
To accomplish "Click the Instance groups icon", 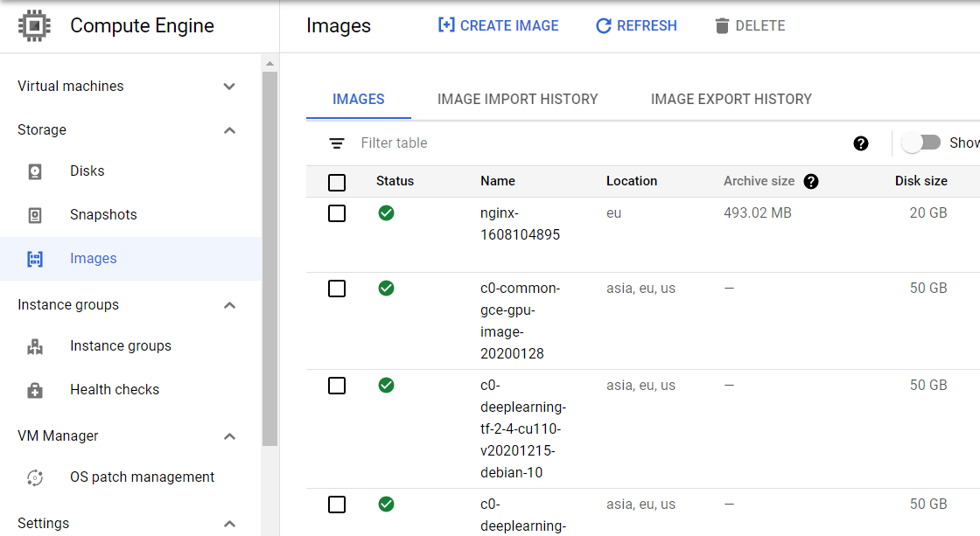I will (35, 346).
